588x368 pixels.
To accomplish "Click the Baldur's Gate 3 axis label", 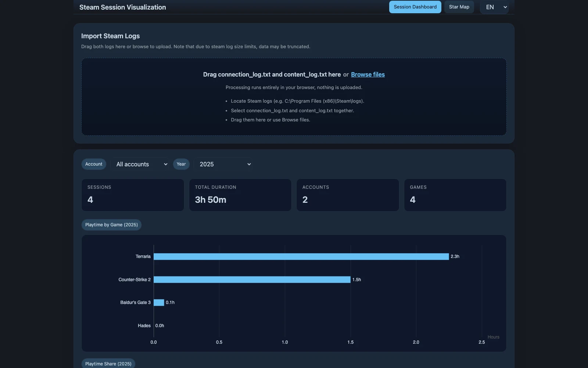I will click(x=135, y=302).
